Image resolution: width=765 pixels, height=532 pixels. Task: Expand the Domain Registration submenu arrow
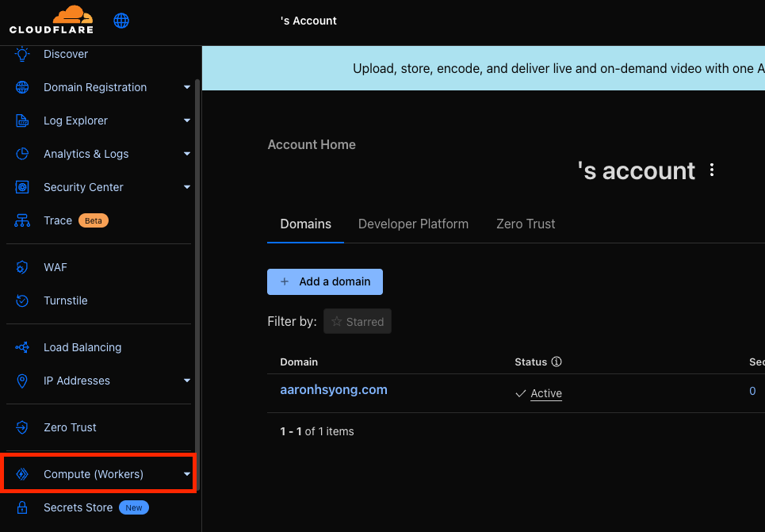point(187,87)
